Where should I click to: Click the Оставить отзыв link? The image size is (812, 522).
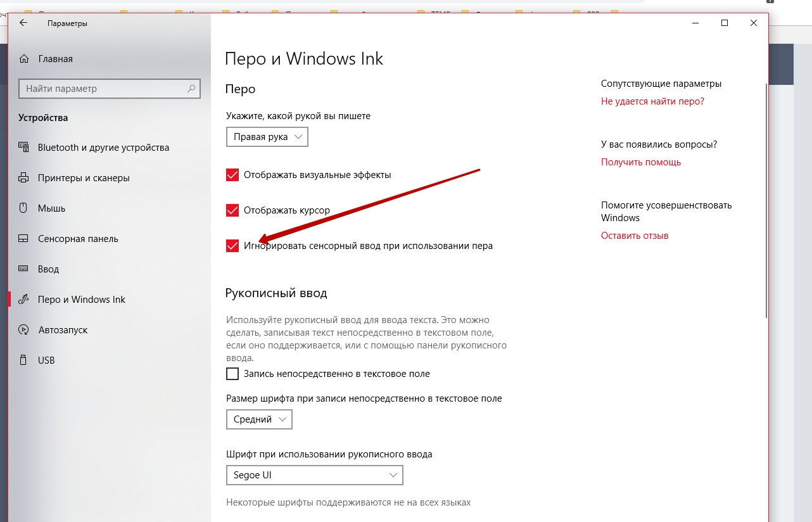pyautogui.click(x=635, y=236)
